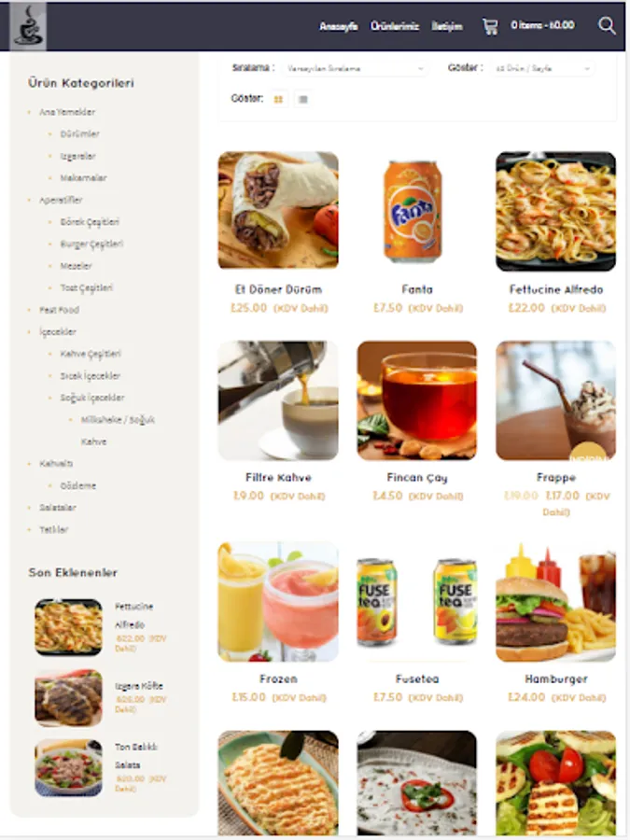Open the Sıralama sorting dropdown
Viewport: 630px width, 840px height.
[355, 68]
